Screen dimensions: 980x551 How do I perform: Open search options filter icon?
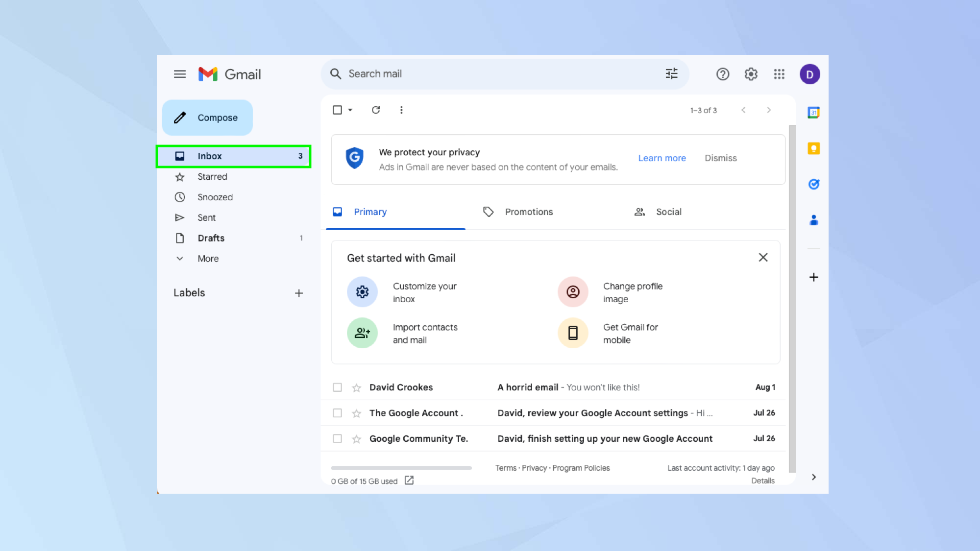click(671, 73)
